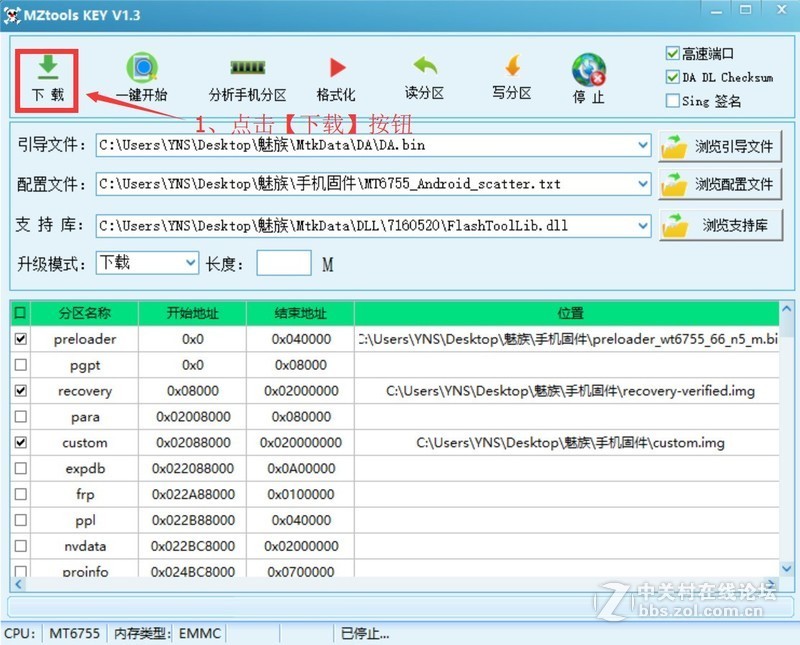Image resolution: width=800 pixels, height=645 pixels.
Task: Toggle the select-all checkbox in partition header
Action: pos(22,313)
